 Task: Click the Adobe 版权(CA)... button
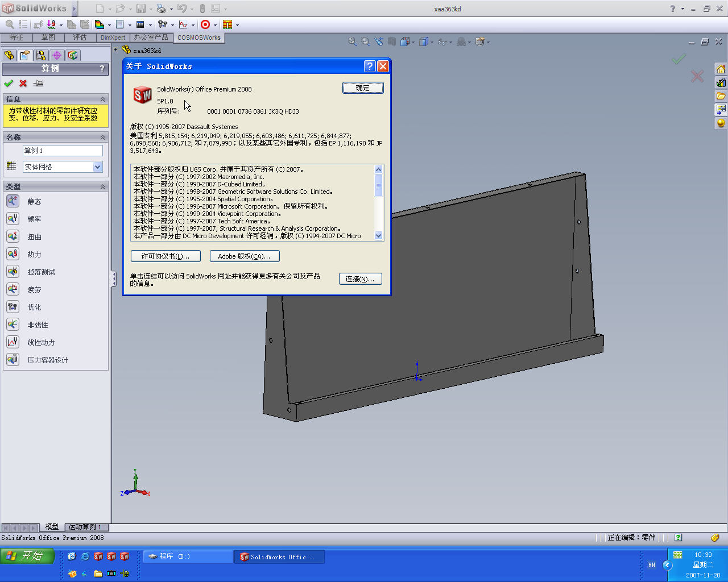point(245,256)
